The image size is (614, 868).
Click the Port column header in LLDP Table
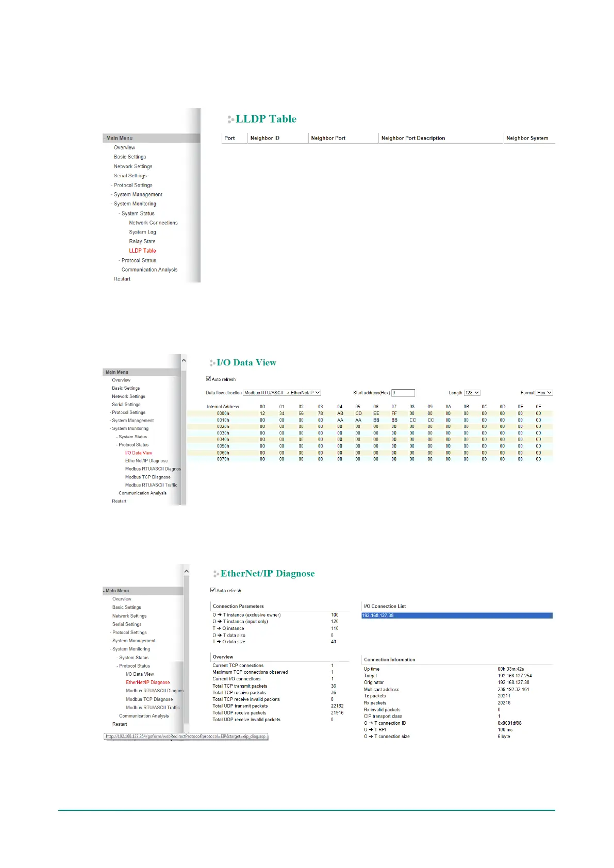(x=229, y=138)
